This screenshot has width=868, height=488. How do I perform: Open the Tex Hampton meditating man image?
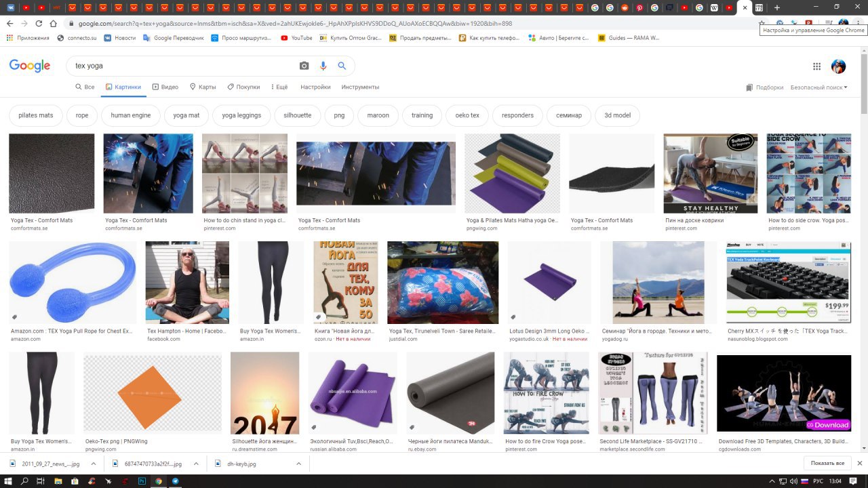tap(187, 283)
